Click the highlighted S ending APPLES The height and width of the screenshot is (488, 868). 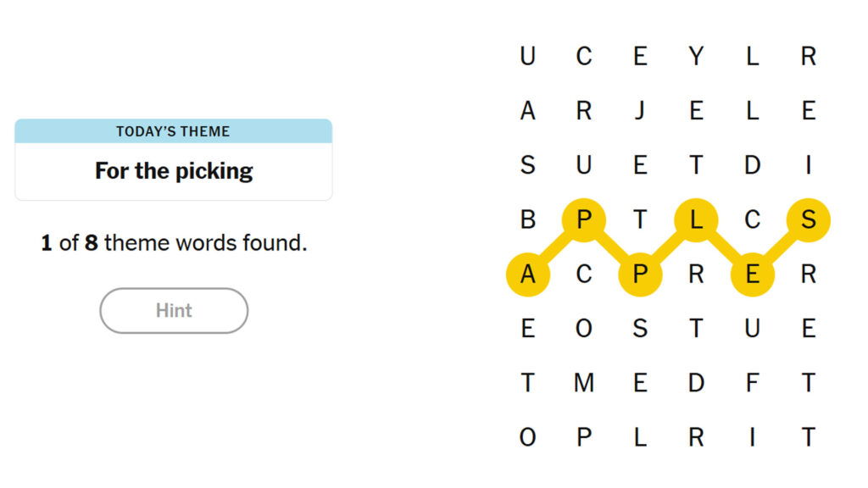(x=809, y=220)
